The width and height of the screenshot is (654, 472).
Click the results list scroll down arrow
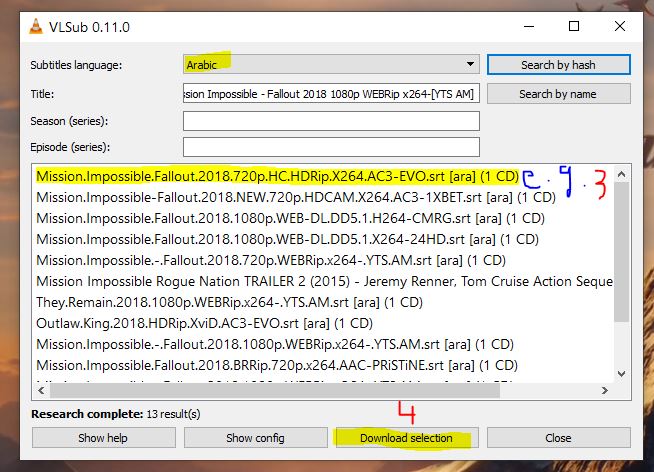621,374
